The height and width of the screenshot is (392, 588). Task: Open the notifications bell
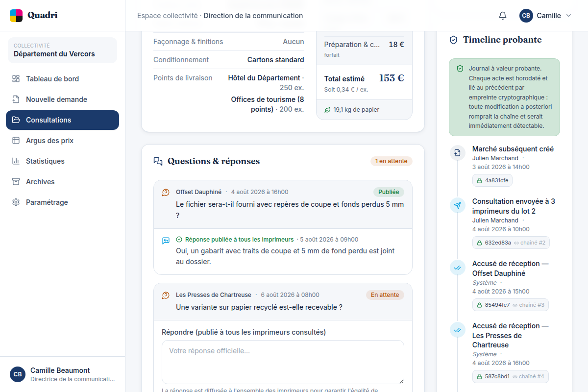[502, 16]
